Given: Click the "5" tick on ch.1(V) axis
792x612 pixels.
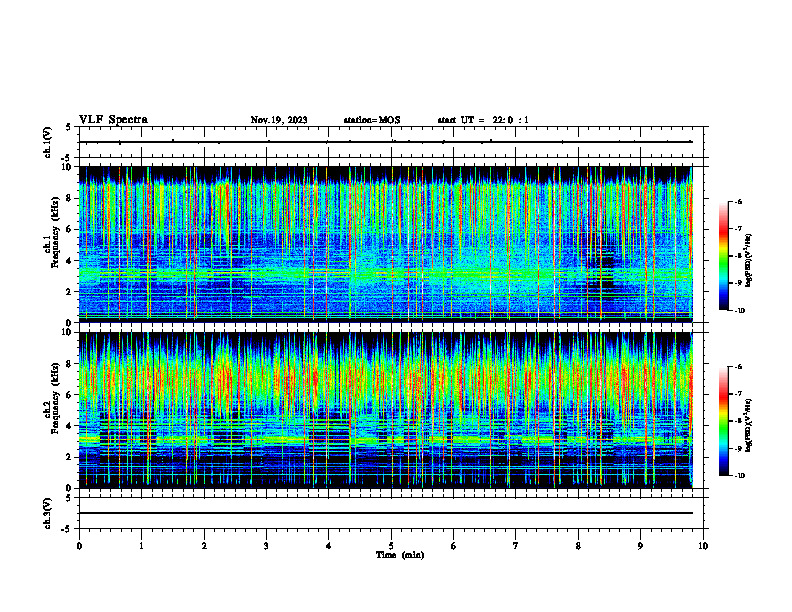Looking at the screenshot, I should tap(69, 128).
